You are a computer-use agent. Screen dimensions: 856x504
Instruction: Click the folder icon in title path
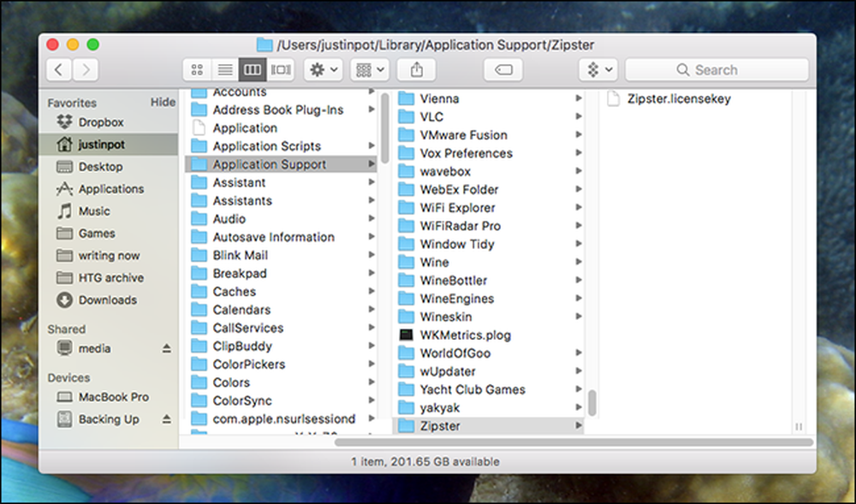click(265, 44)
